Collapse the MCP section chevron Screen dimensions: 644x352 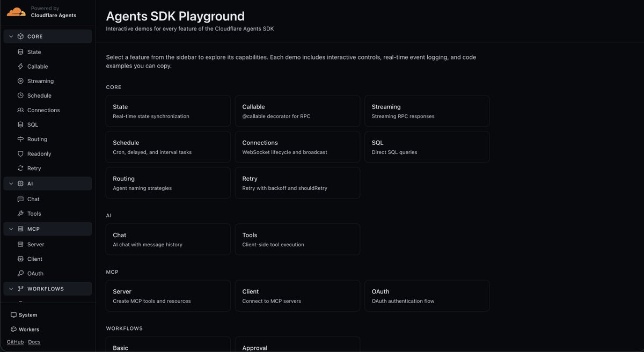pyautogui.click(x=11, y=229)
